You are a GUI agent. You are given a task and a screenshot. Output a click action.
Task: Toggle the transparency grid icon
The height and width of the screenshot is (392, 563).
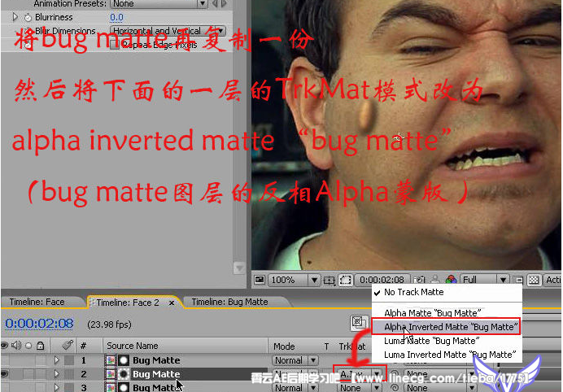coord(533,280)
